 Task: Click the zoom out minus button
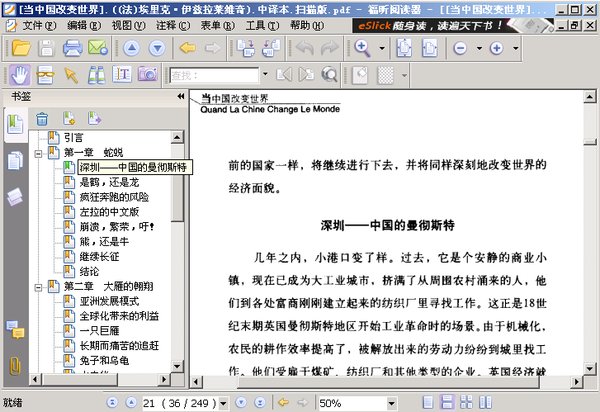pos(460,48)
